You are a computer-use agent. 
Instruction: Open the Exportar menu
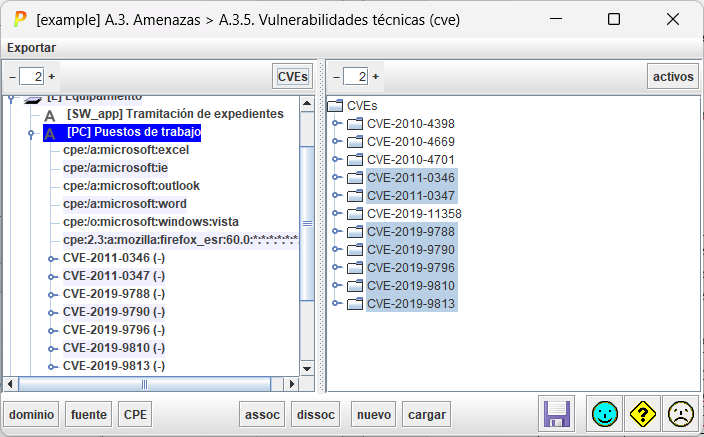click(31, 48)
